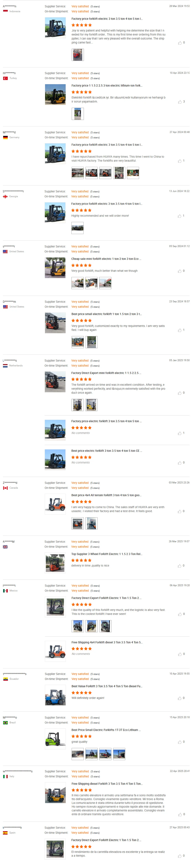
Task: Like the Germany buyer's HUAYA factory review
Action: pyautogui.click(x=180, y=161)
